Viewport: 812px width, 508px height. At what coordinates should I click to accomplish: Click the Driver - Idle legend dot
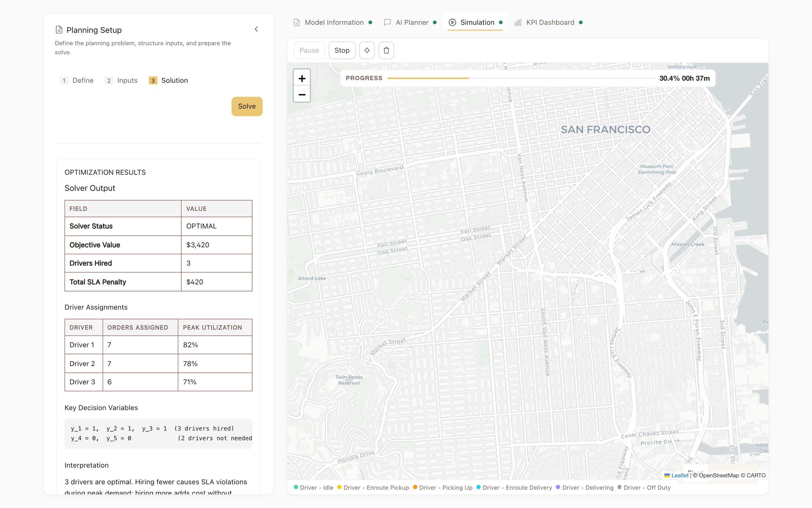click(x=296, y=487)
